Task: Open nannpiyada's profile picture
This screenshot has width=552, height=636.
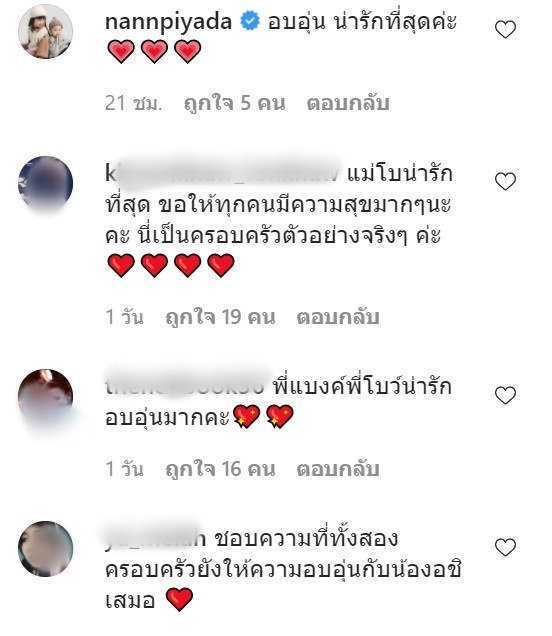Action: [45, 31]
